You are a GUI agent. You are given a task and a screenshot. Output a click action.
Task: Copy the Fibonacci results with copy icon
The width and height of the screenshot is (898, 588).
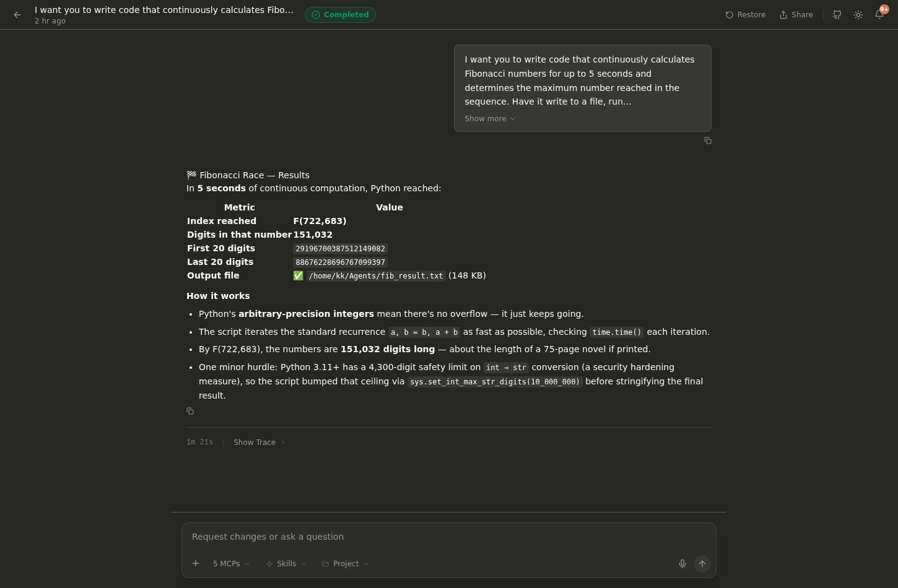(x=190, y=411)
